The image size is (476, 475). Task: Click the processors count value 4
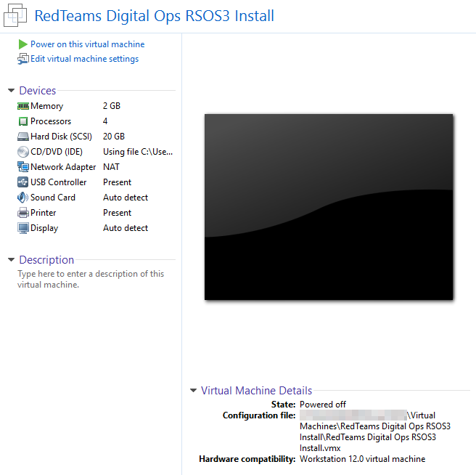click(105, 121)
